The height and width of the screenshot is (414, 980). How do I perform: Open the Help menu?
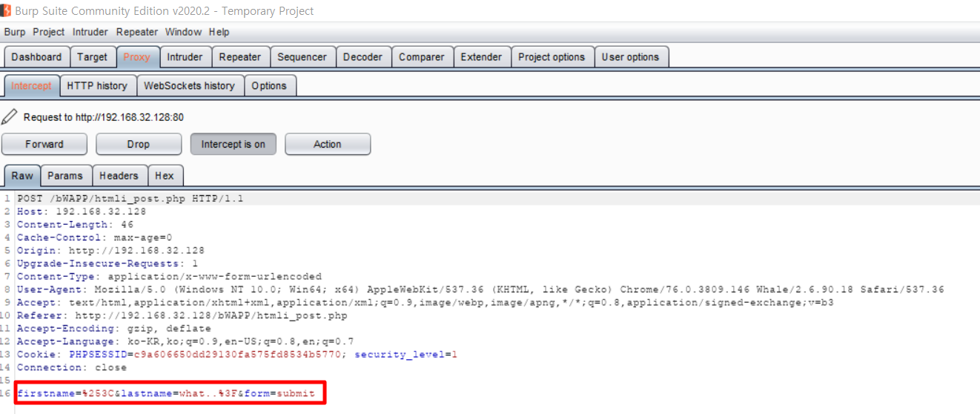pyautogui.click(x=219, y=32)
